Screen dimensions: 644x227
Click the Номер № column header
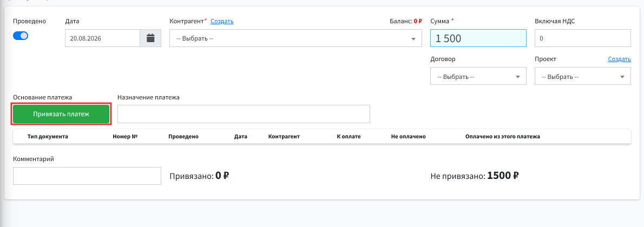[125, 137]
